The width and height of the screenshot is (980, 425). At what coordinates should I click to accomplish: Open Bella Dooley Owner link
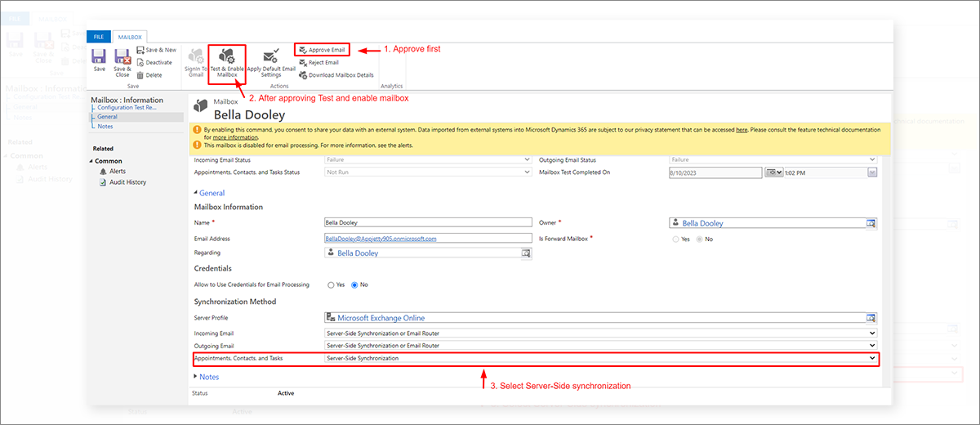click(702, 223)
